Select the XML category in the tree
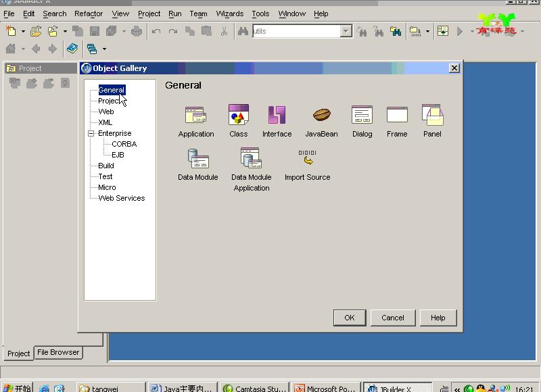The width and height of the screenshot is (541, 392). [x=105, y=122]
